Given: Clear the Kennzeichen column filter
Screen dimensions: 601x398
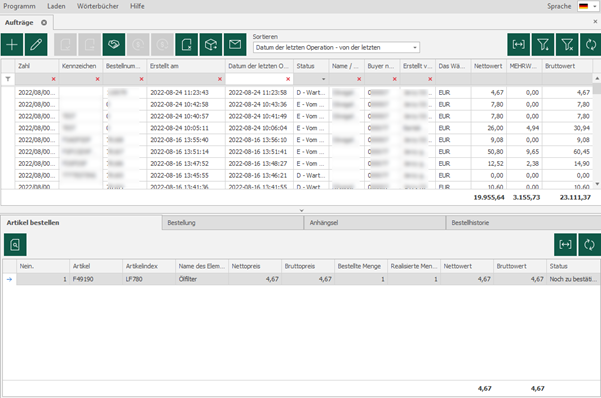Looking at the screenshot, I should point(97,79).
